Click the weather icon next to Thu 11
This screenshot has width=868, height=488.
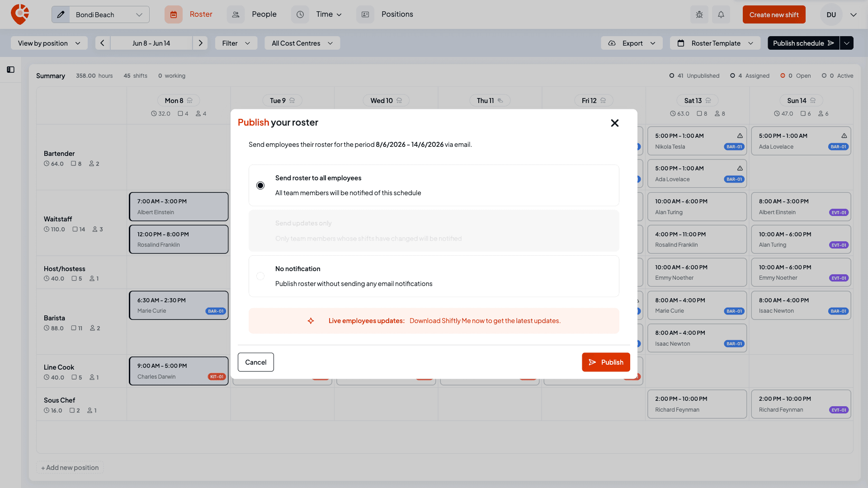coord(500,101)
